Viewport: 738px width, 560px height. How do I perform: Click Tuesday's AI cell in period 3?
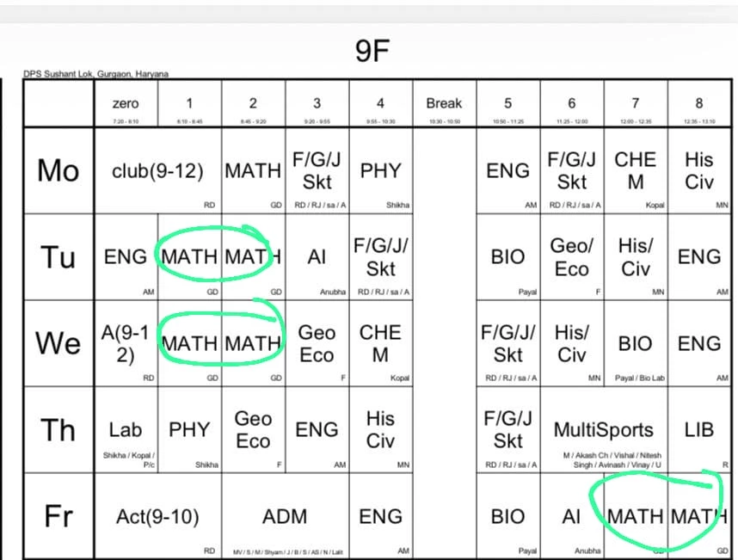(x=317, y=257)
